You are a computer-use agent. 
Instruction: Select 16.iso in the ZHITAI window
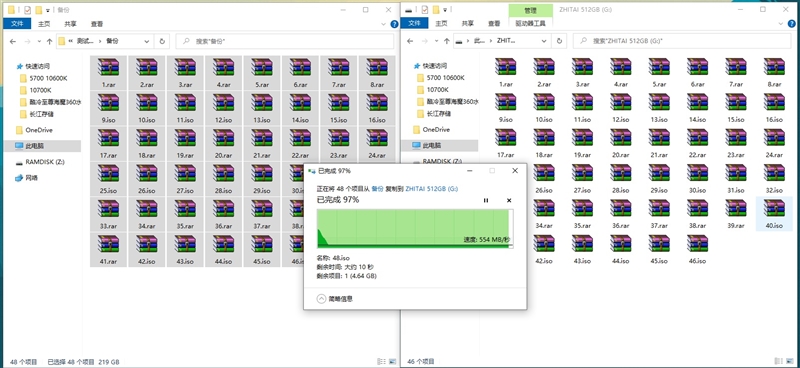coord(774,107)
